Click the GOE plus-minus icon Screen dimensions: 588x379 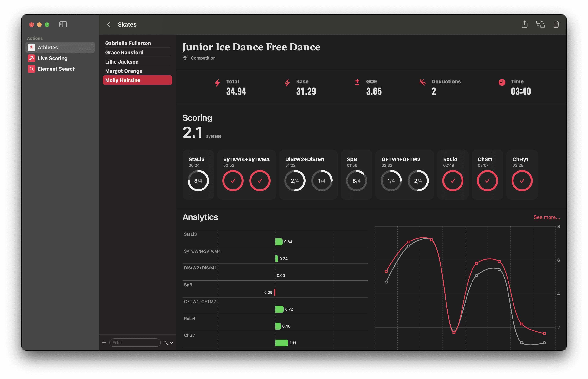tap(357, 82)
